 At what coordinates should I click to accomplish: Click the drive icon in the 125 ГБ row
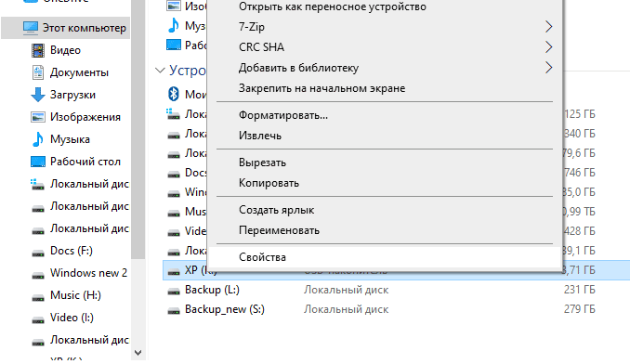(173, 114)
